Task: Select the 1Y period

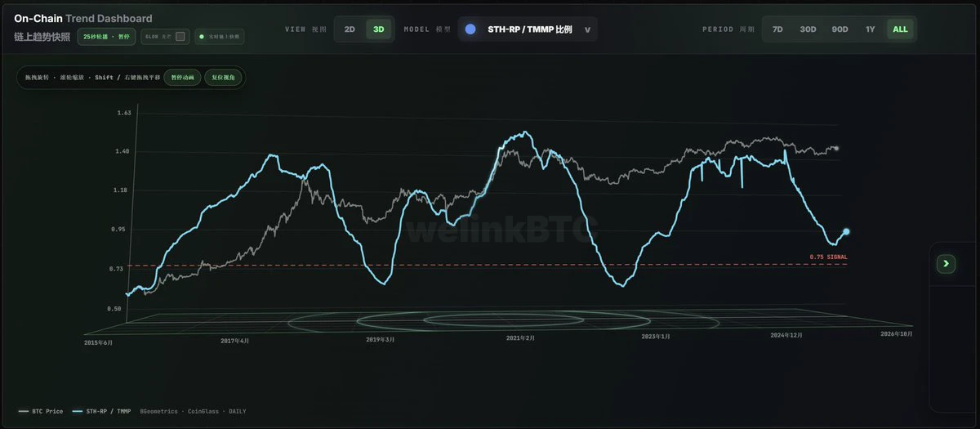Action: tap(871, 29)
